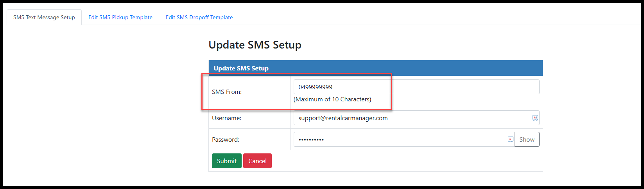Screen dimensions: 644x189
Task: Show the hidden password
Action: [527, 139]
